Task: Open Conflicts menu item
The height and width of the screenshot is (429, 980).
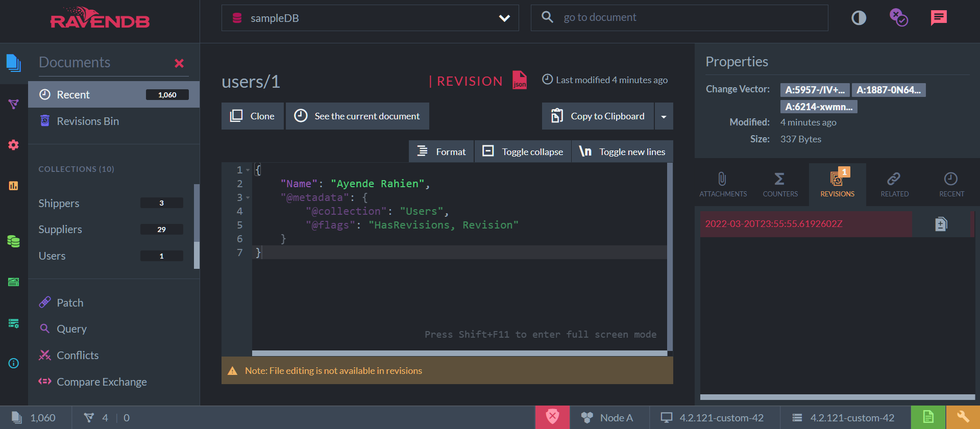Action: tap(114, 356)
